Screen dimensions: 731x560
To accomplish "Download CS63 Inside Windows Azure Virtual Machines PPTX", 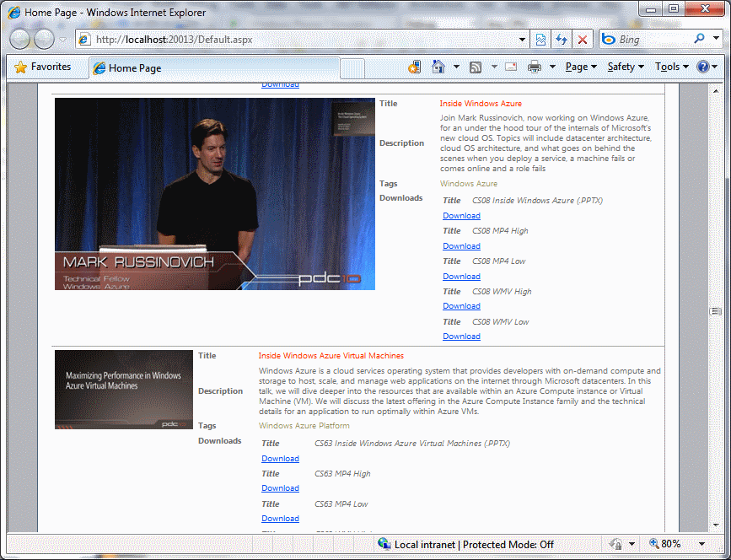I will point(280,459).
